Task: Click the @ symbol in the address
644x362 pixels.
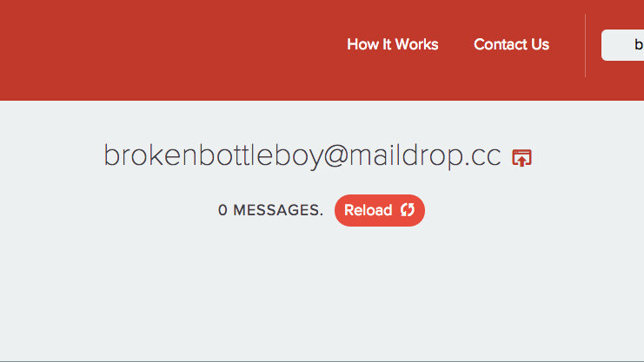Action: pyautogui.click(x=335, y=156)
